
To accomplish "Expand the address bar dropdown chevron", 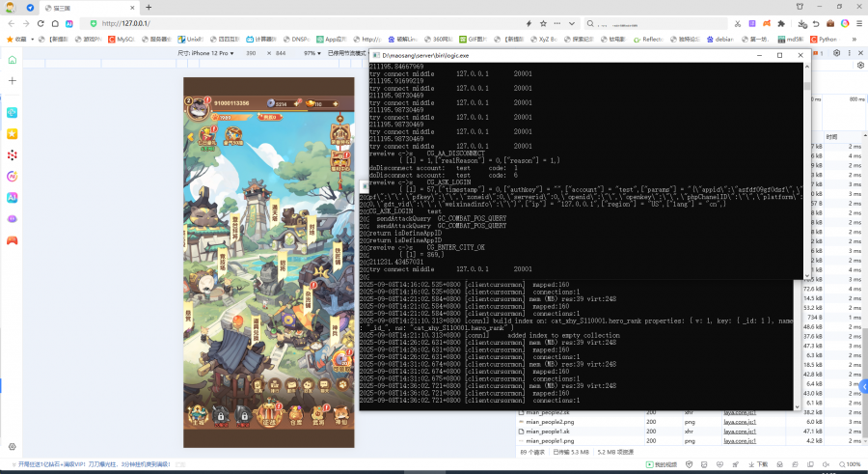I will tap(572, 23).
